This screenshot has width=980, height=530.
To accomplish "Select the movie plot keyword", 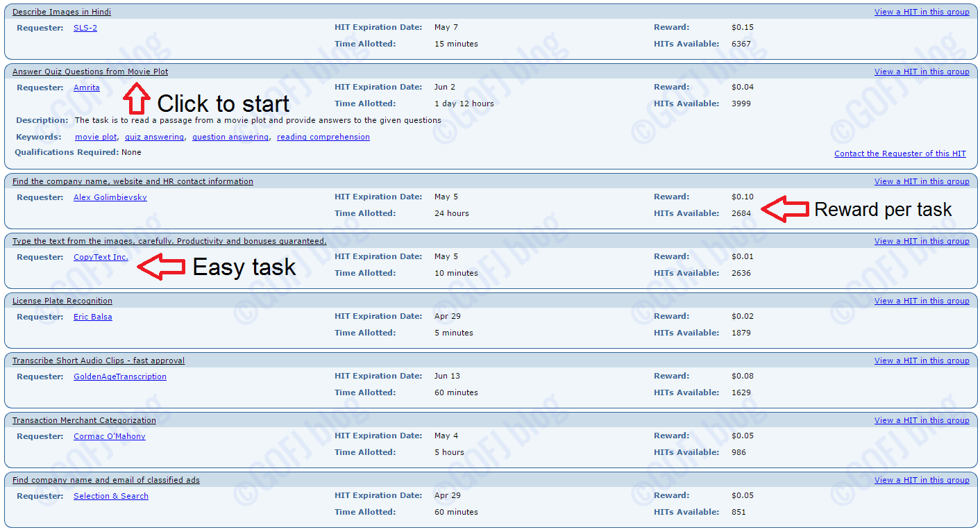I will [96, 137].
